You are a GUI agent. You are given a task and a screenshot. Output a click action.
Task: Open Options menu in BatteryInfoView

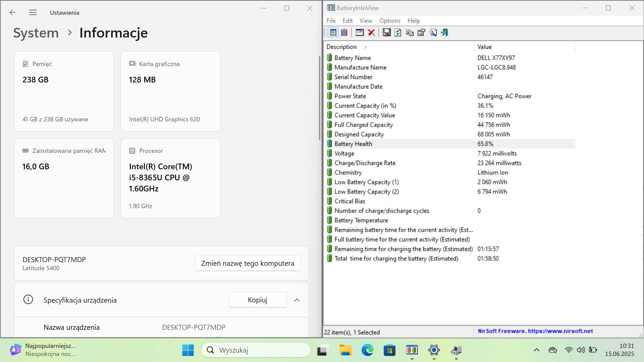coord(390,20)
